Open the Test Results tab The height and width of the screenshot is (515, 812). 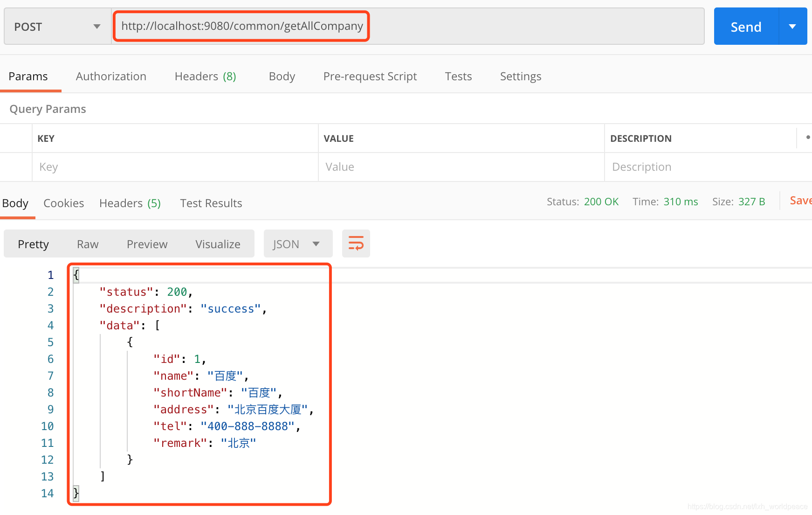click(211, 203)
